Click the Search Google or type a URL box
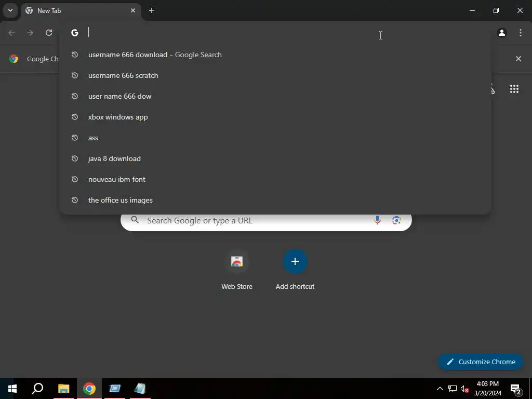532x399 pixels. tap(267, 221)
